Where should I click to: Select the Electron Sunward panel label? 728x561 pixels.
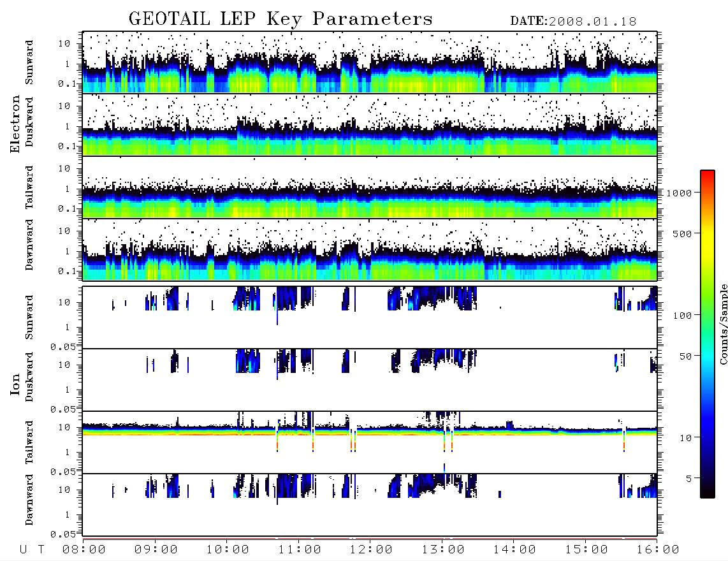29,62
